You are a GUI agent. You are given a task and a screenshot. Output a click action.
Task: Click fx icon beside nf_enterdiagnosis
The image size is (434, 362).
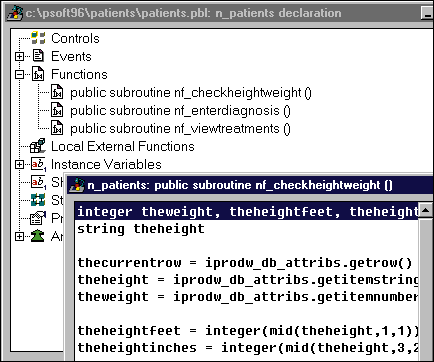pos(57,110)
